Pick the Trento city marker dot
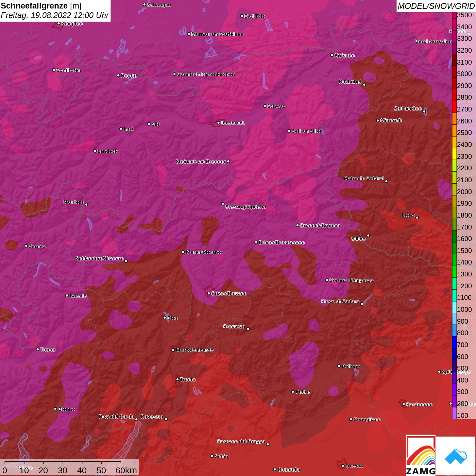Viewport: 476px width, 476px height. [x=177, y=379]
